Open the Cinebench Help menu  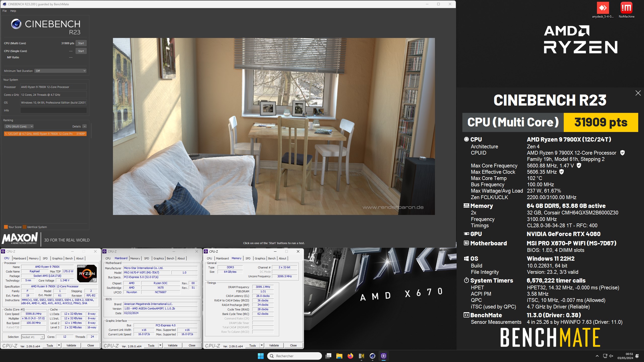pos(13,11)
